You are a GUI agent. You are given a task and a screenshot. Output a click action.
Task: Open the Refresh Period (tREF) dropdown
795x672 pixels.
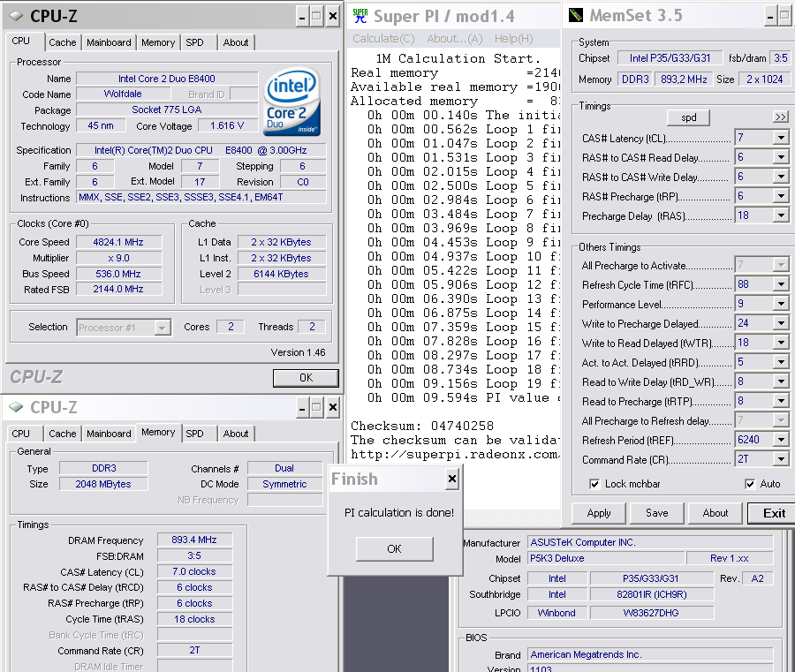(x=781, y=440)
